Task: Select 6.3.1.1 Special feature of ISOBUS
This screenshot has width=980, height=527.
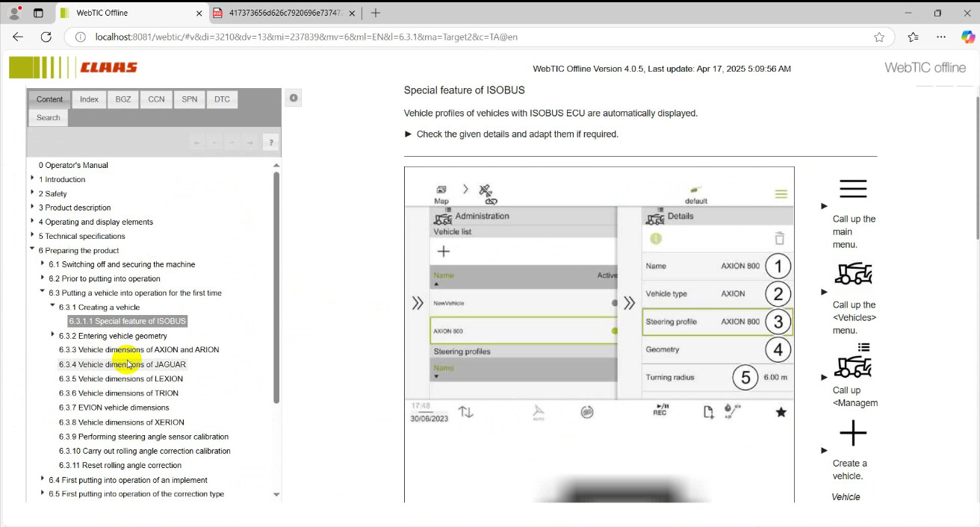Action: coord(128,322)
